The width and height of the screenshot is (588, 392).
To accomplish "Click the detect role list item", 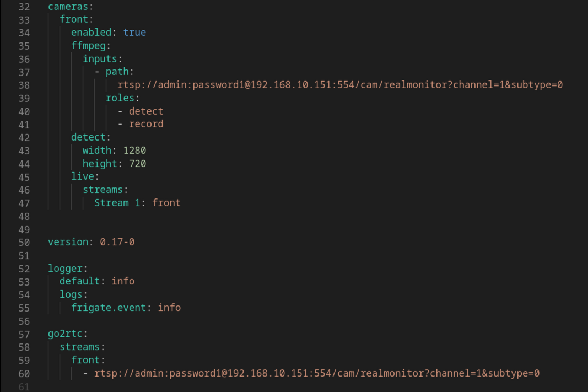I will tap(146, 111).
